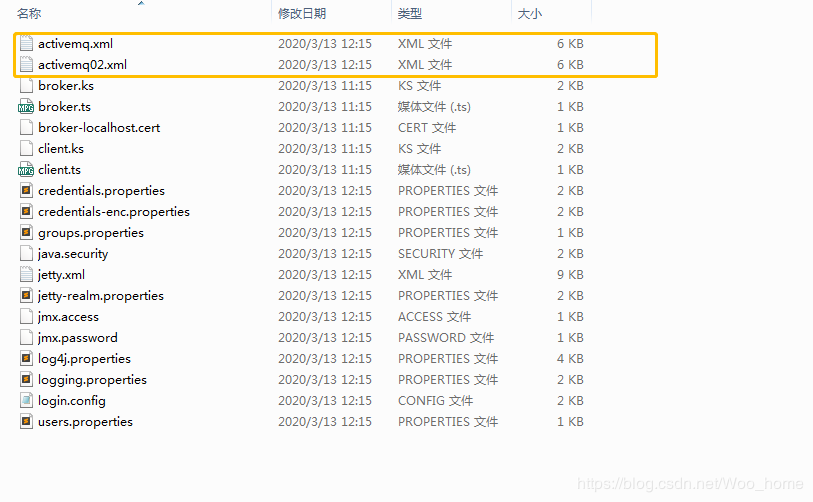The image size is (813, 502).
Task: Select the jmx.password file name
Action: 77,338
